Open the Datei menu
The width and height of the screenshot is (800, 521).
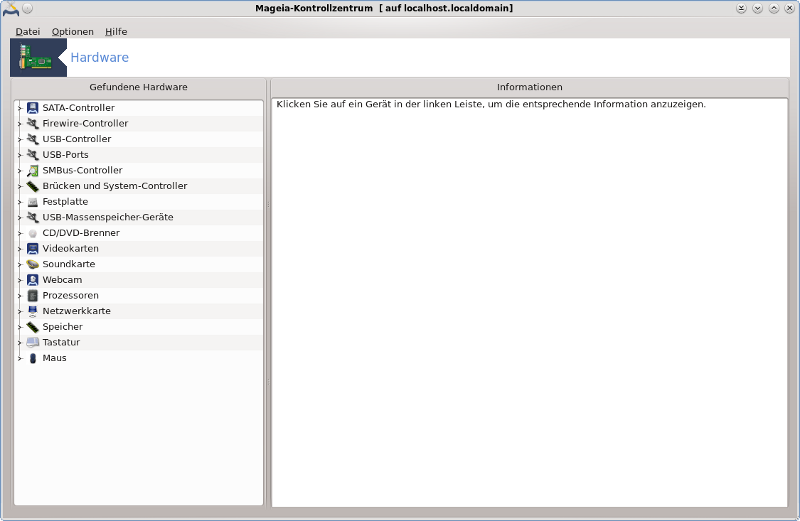click(x=28, y=32)
